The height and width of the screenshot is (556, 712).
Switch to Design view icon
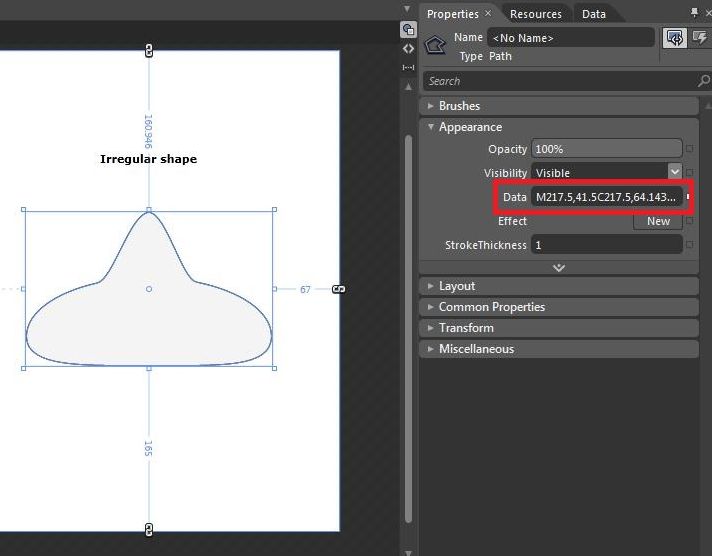pos(408,30)
